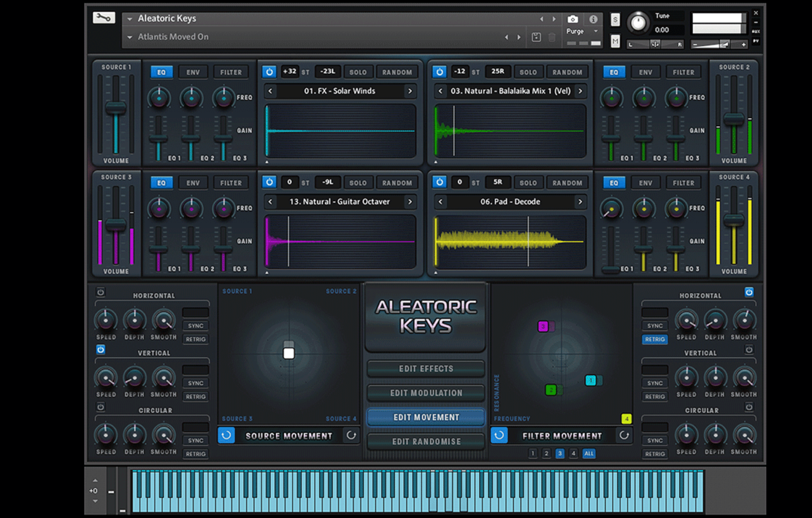Click Source Movement reset arrow icon
Screen dimensions: 812x518
(351, 436)
